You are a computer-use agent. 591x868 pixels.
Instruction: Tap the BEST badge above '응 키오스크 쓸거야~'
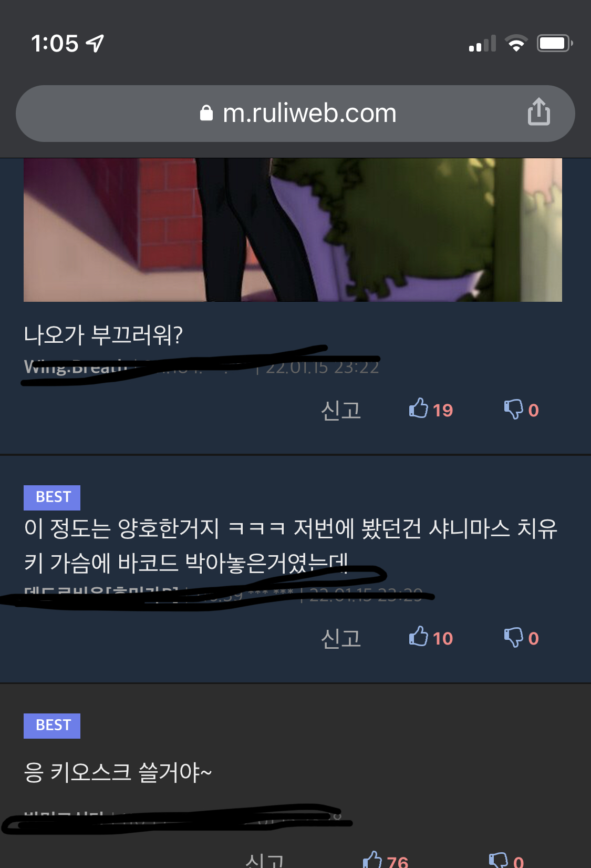(52, 726)
